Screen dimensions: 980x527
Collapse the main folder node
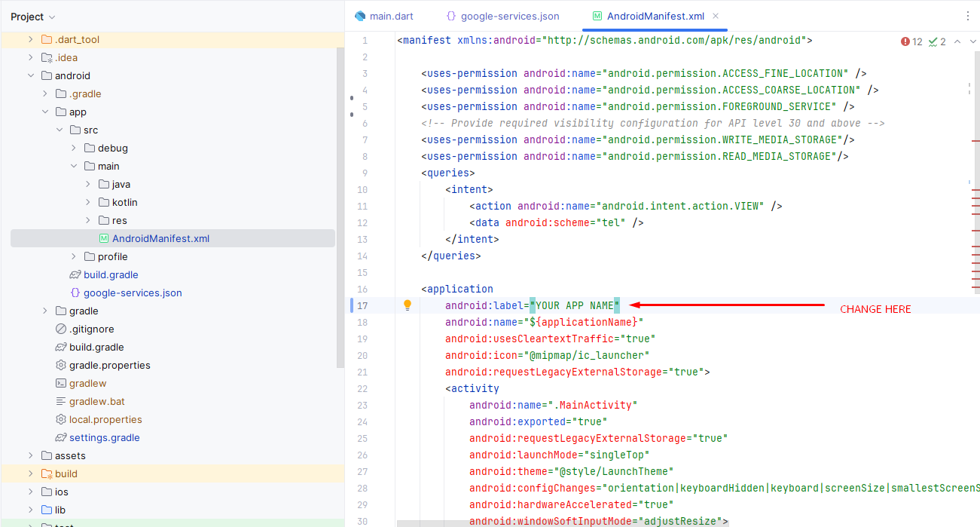74,166
